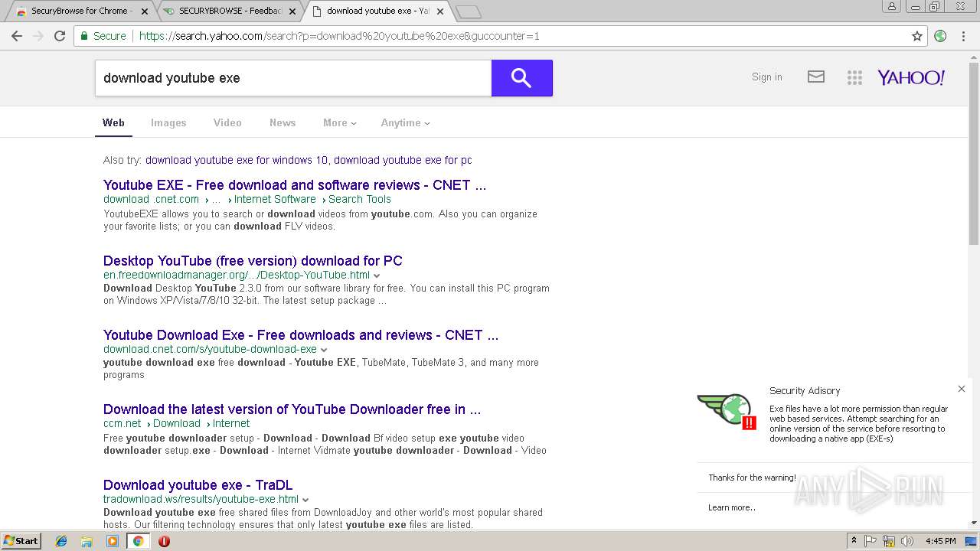Open Yahoo Mail envelope icon

[816, 77]
